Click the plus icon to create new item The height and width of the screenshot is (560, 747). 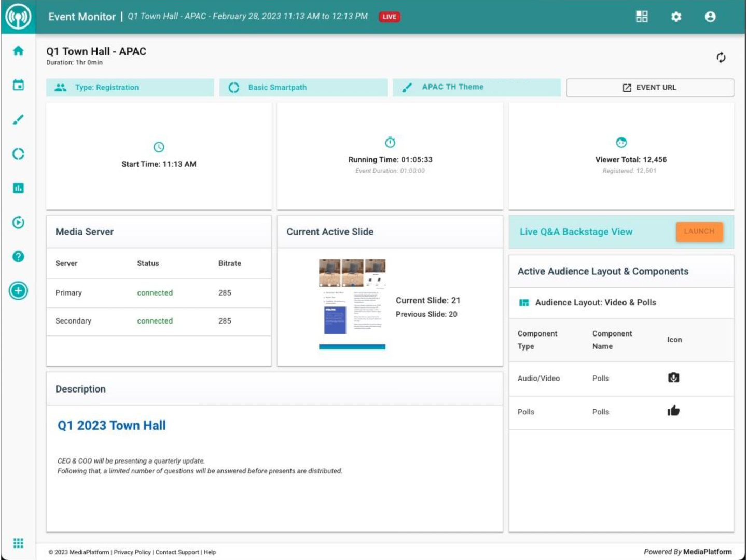[x=19, y=291]
